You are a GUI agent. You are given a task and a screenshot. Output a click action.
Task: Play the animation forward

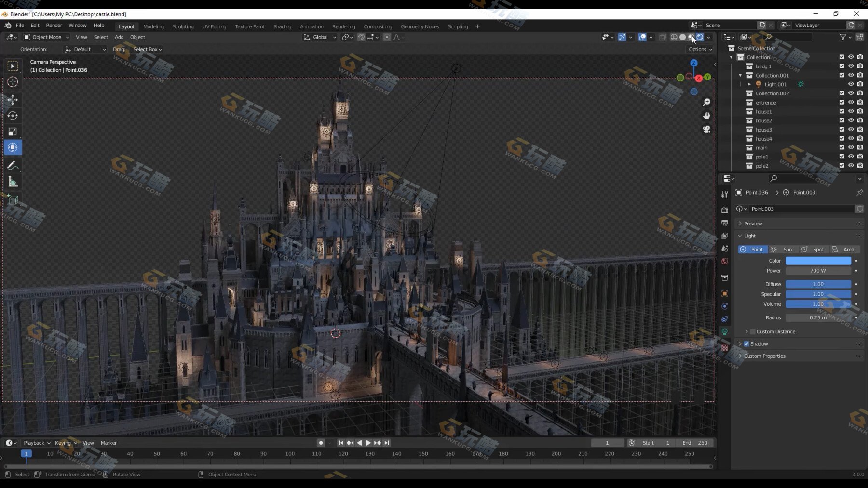click(368, 443)
